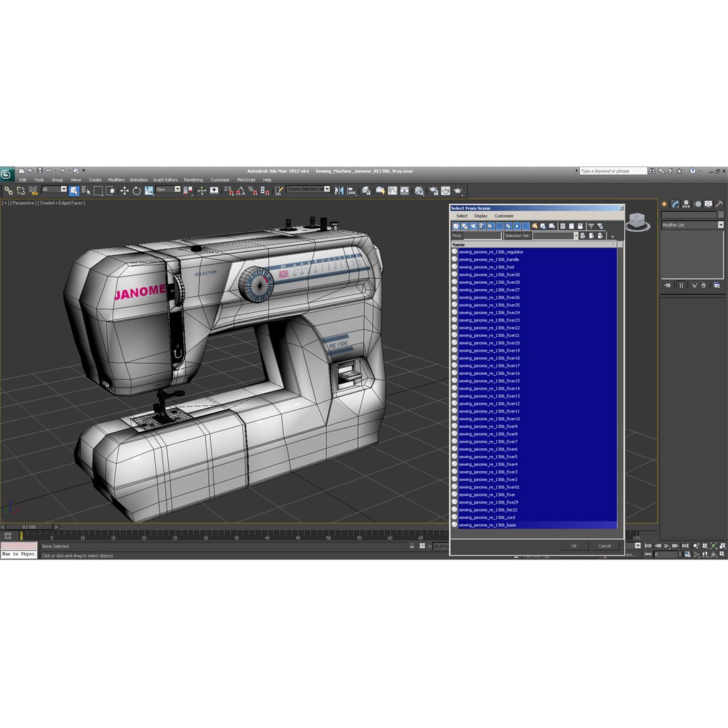Image resolution: width=728 pixels, height=728 pixels.
Task: Activate the Select and Move tool
Action: [125, 190]
